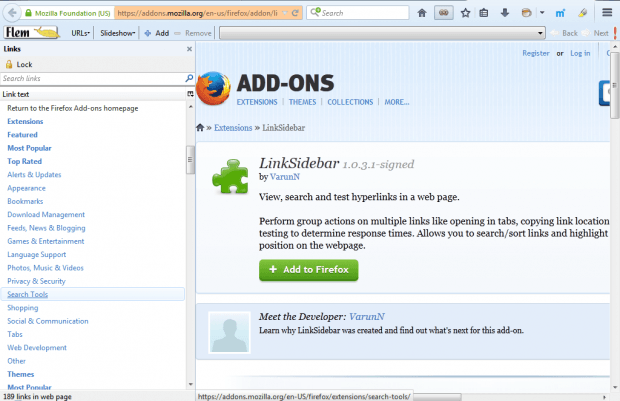This screenshot has height=401, width=620.
Task: Click the Add button in Flem toolbar
Action: (x=157, y=33)
